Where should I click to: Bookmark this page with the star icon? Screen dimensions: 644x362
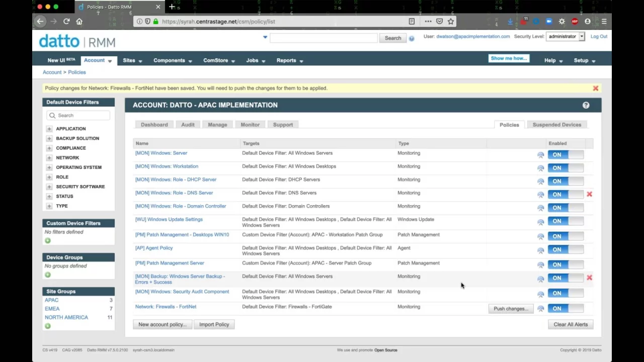[x=451, y=21]
